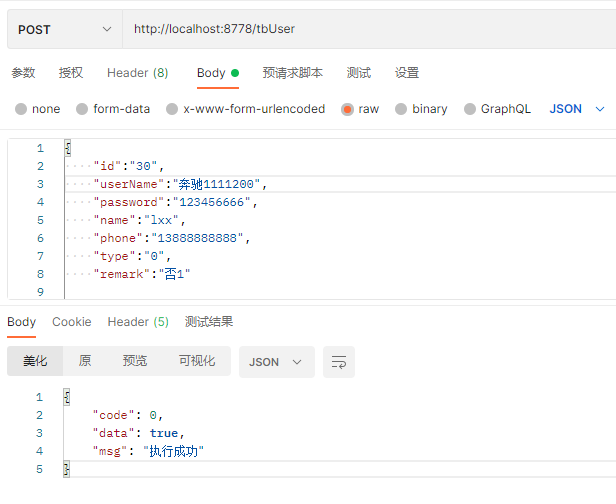This screenshot has height=504, width=616.
Task: Click the remark value 否1
Action: tap(174, 274)
